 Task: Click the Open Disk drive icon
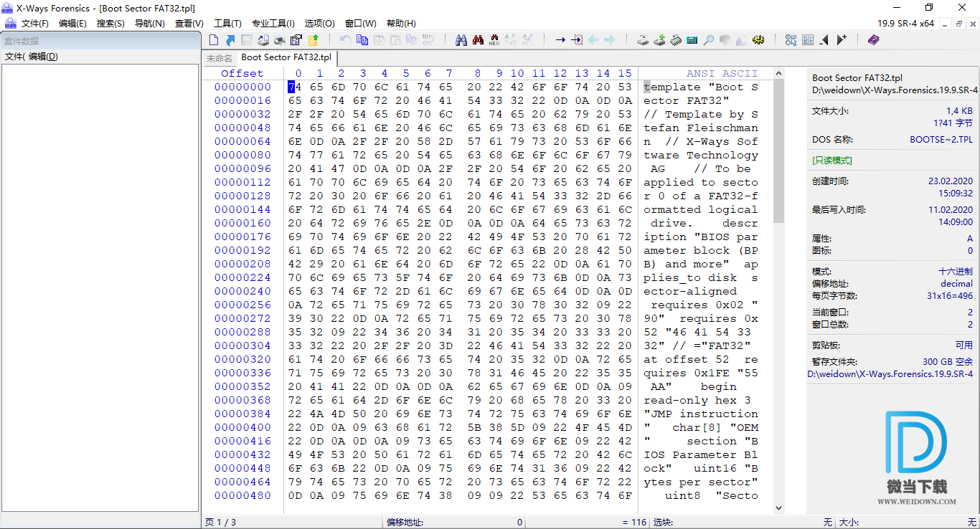[263, 40]
